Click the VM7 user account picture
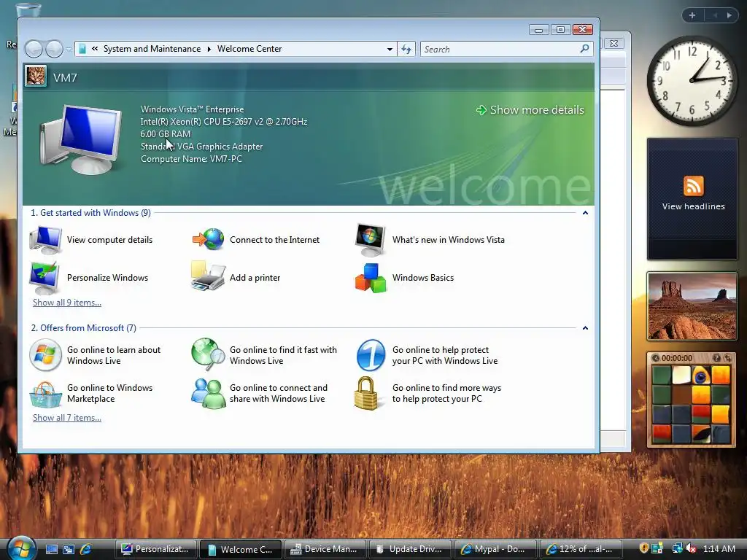747x560 pixels. [36, 76]
